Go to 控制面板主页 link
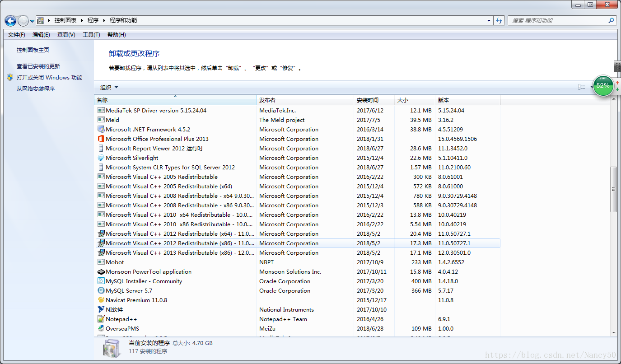Image resolution: width=621 pixels, height=364 pixels. pyautogui.click(x=33, y=50)
